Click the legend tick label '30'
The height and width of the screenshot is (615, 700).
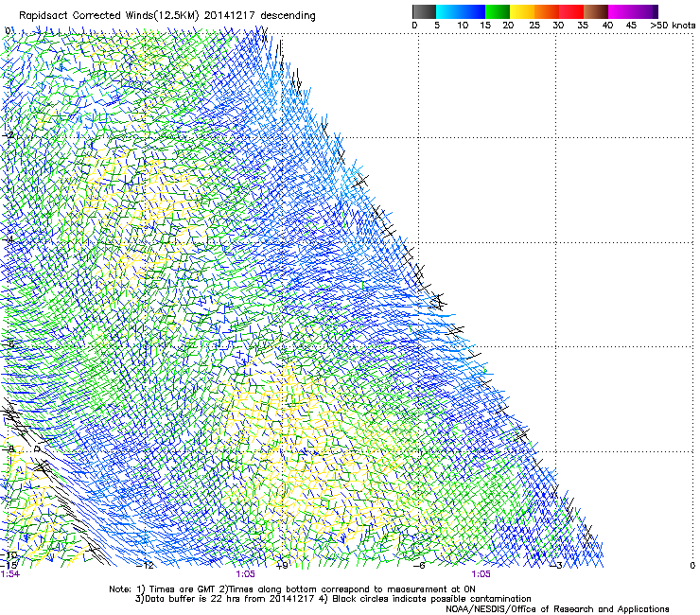[x=558, y=26]
